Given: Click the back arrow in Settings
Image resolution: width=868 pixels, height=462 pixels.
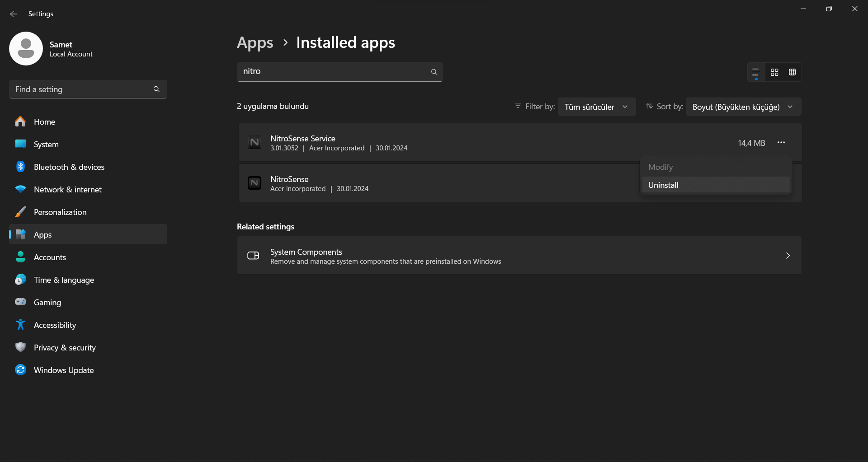Looking at the screenshot, I should pyautogui.click(x=14, y=14).
